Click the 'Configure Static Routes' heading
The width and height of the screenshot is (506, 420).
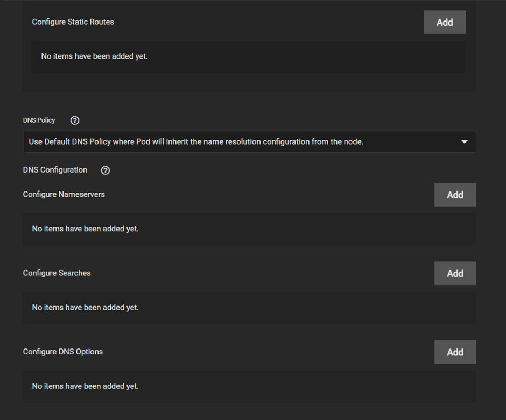point(73,22)
